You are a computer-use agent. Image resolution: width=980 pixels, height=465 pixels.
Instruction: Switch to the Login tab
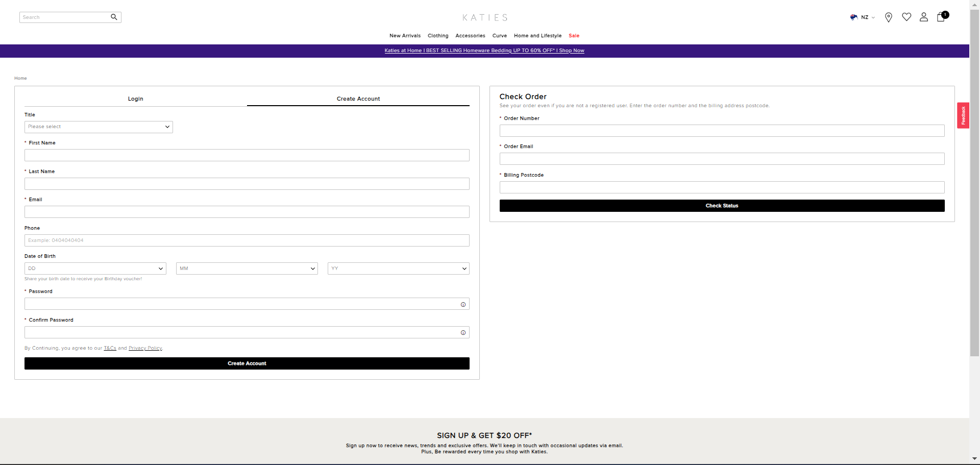click(135, 99)
